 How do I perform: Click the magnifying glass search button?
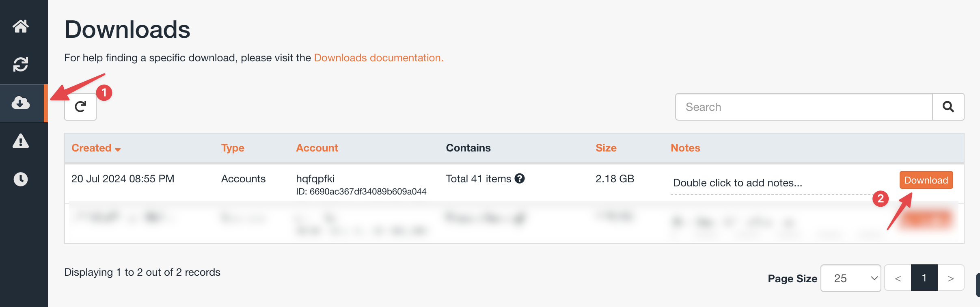pyautogui.click(x=948, y=107)
